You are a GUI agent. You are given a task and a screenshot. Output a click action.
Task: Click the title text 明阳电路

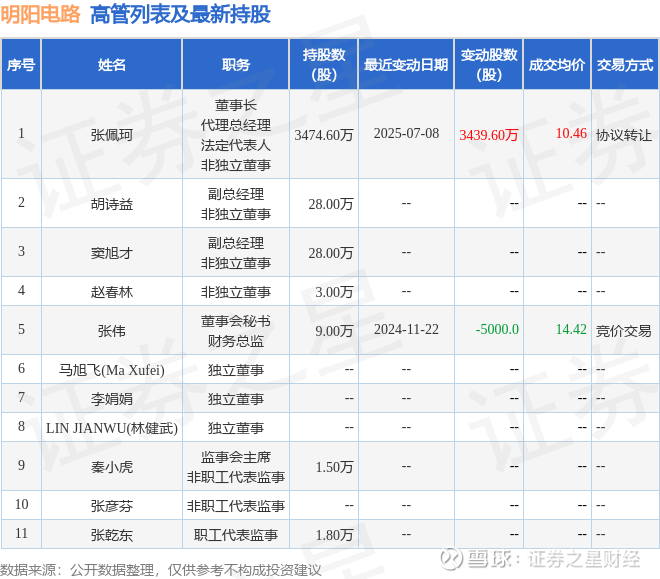pyautogui.click(x=40, y=14)
